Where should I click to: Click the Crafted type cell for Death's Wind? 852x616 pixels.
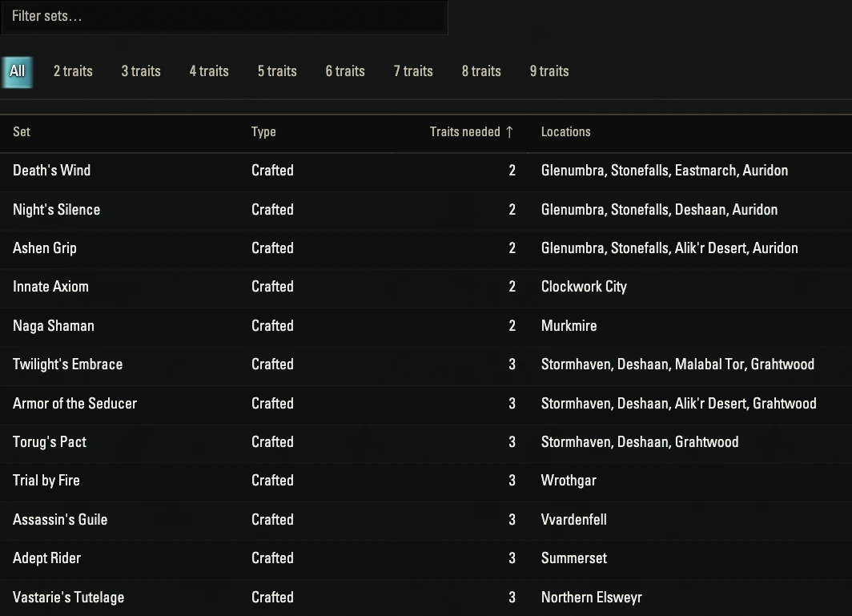[x=272, y=171]
